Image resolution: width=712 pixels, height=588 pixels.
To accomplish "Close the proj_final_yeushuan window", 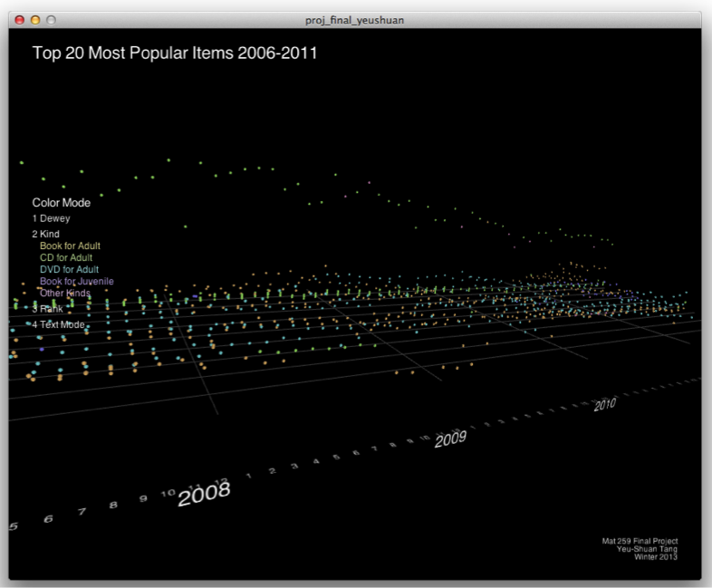I will pos(19,19).
